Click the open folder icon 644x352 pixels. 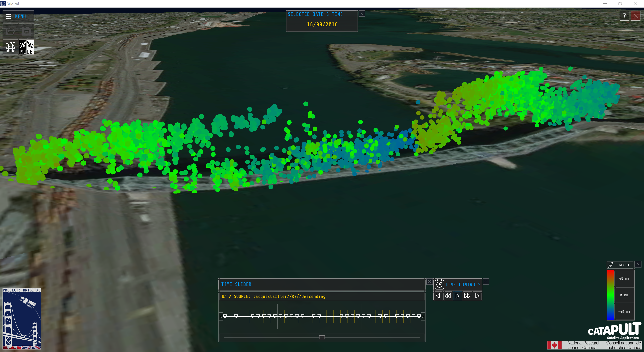(11, 31)
